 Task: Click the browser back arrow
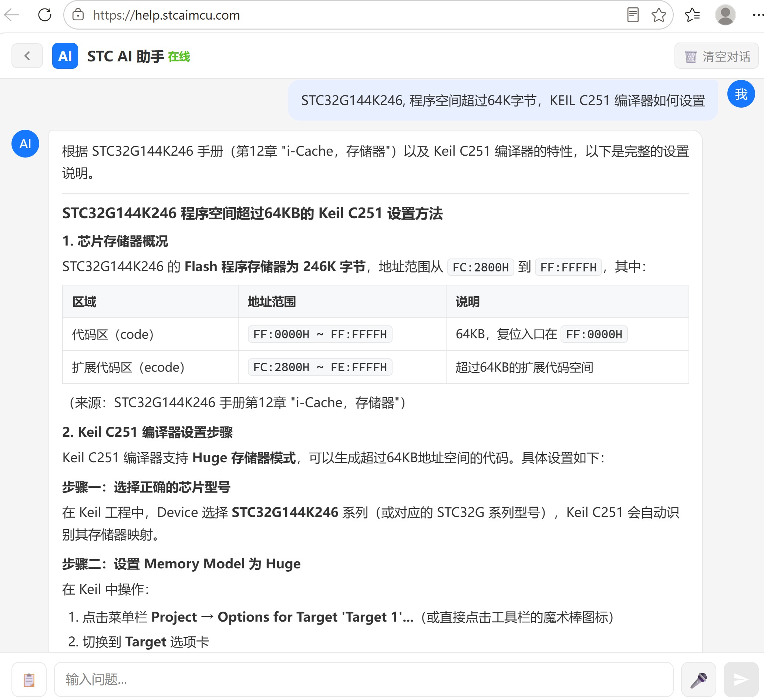tap(11, 15)
